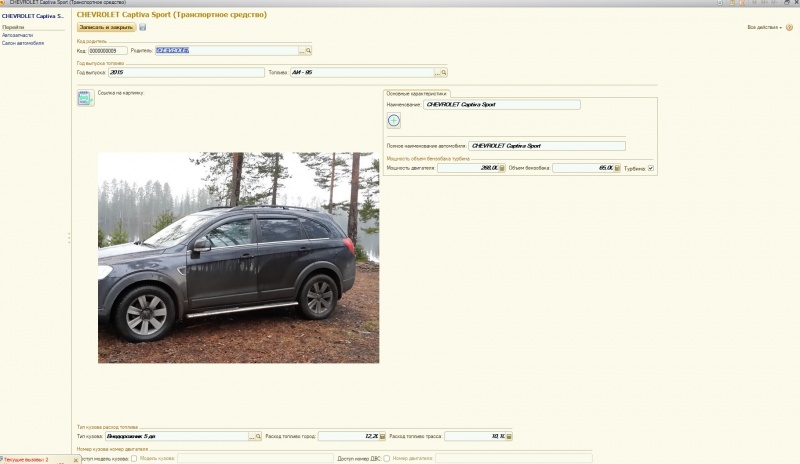Click the save floppy disk icon
Screen dimensions: 800x464
click(x=142, y=27)
